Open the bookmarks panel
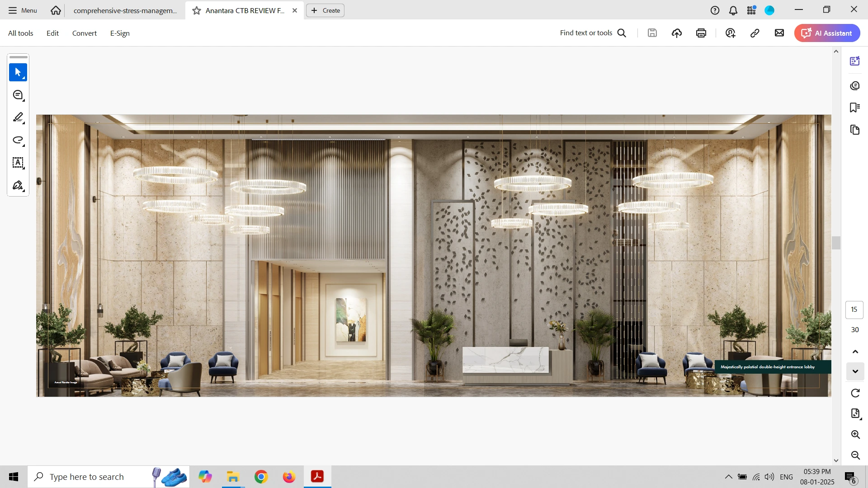 click(854, 108)
